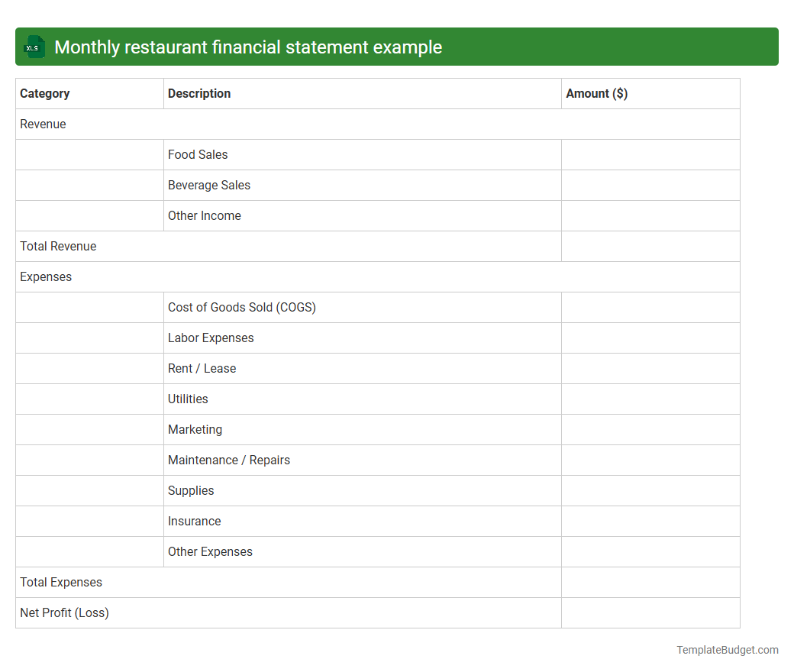Image resolution: width=794 pixels, height=672 pixels.
Task: Select the Net Profit (Loss) row
Action: [x=64, y=612]
